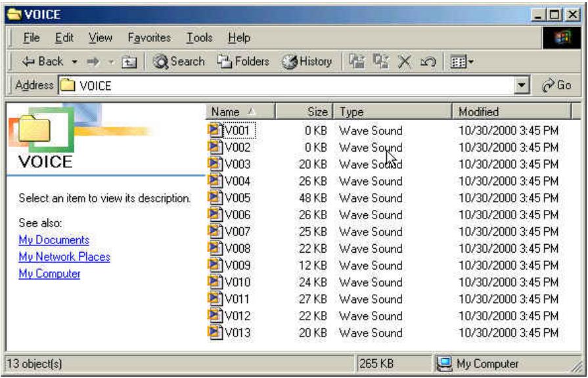
Task: Click the Wave Sound type for V013
Action: tap(371, 333)
